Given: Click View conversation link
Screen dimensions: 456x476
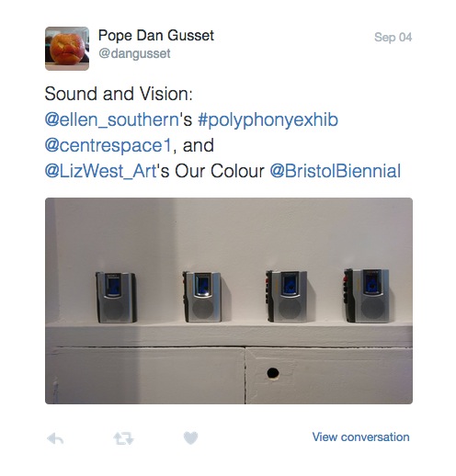Looking at the screenshot, I should tap(360, 437).
